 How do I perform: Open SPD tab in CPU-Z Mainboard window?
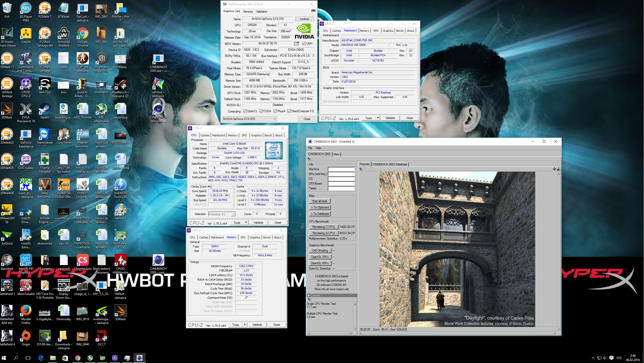point(376,31)
